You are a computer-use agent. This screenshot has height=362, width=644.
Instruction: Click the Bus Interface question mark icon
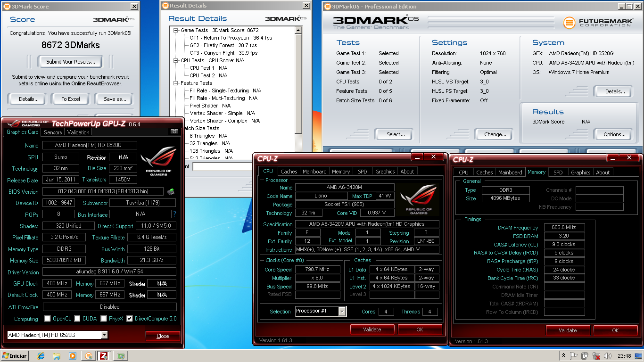point(174,214)
